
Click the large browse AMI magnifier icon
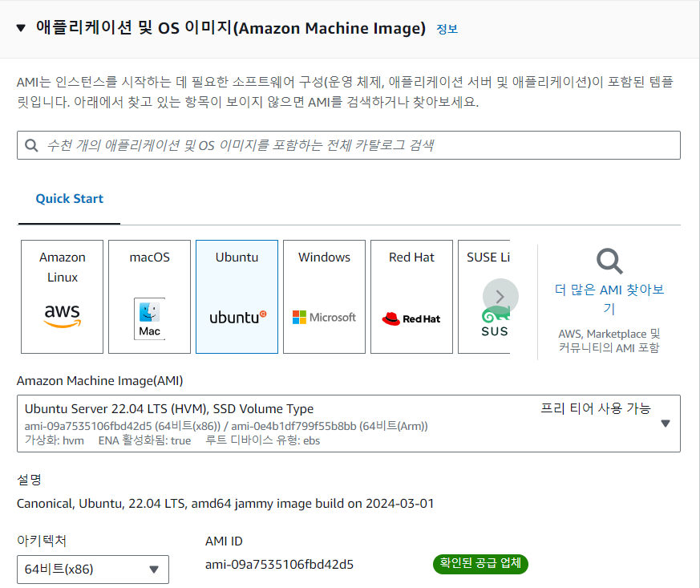click(609, 262)
